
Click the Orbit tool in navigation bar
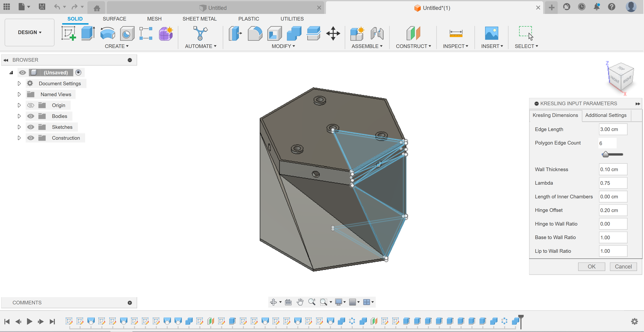click(273, 302)
